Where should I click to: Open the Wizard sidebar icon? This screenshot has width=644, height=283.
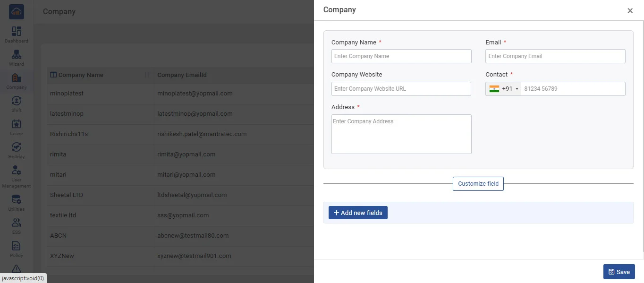[17, 57]
